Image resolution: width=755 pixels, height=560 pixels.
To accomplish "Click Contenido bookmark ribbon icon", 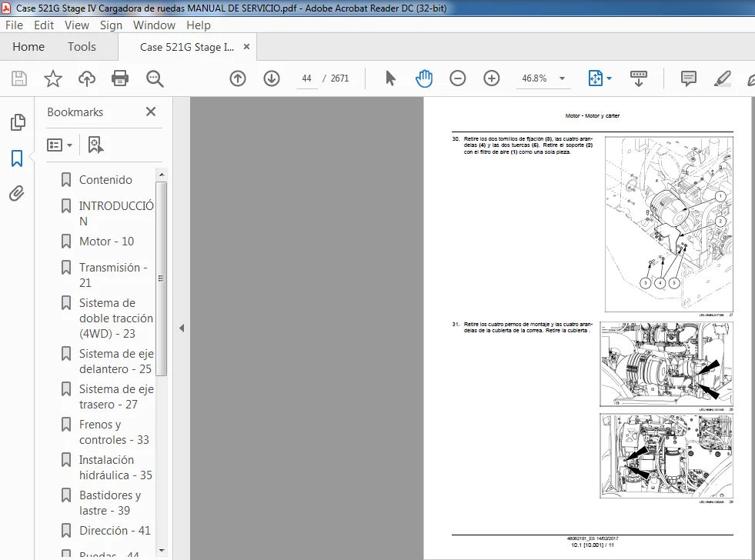I will coord(66,180).
